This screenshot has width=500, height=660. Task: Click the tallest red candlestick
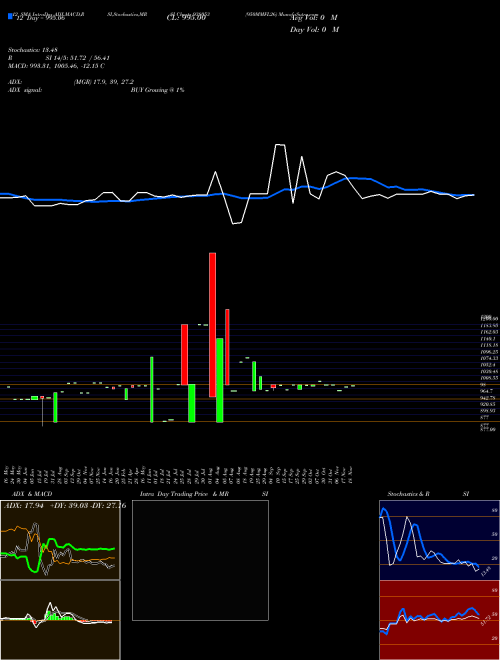pos(213,325)
